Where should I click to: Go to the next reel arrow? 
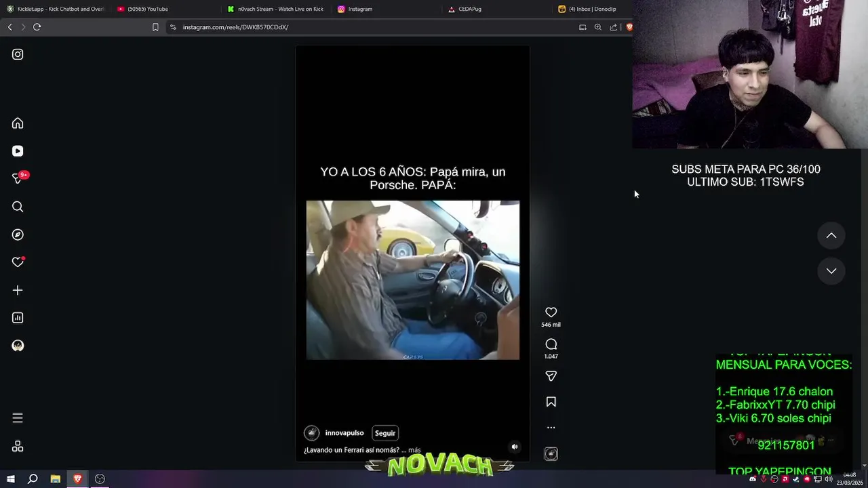[x=831, y=271]
